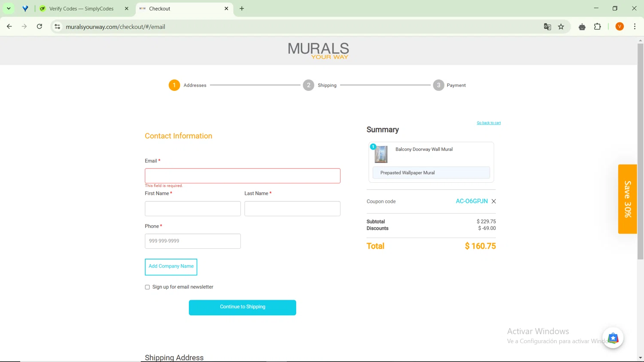
Task: Remove the AC-O6GPJN coupon with X
Action: (494, 201)
